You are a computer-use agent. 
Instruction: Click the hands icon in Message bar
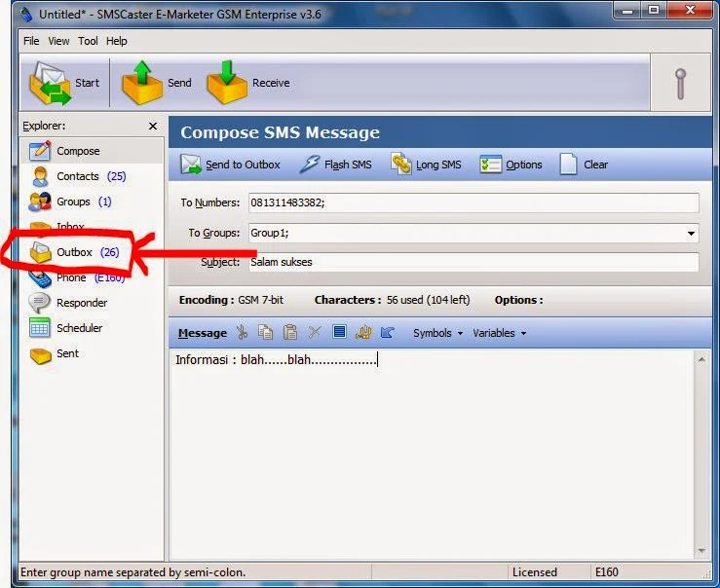point(363,332)
